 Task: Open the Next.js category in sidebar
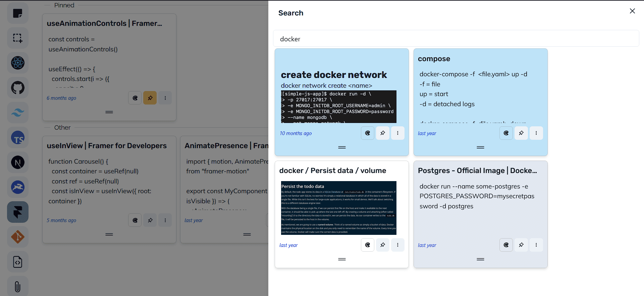[18, 162]
